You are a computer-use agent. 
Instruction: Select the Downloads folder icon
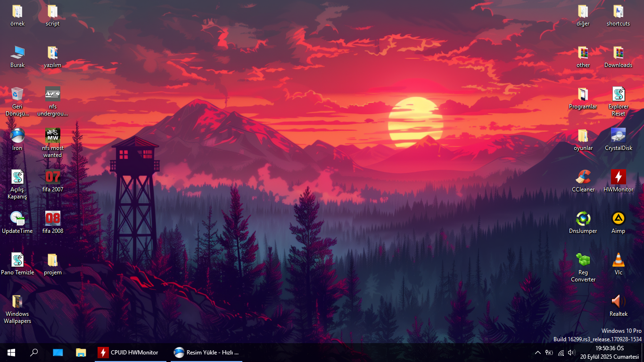coord(618,53)
